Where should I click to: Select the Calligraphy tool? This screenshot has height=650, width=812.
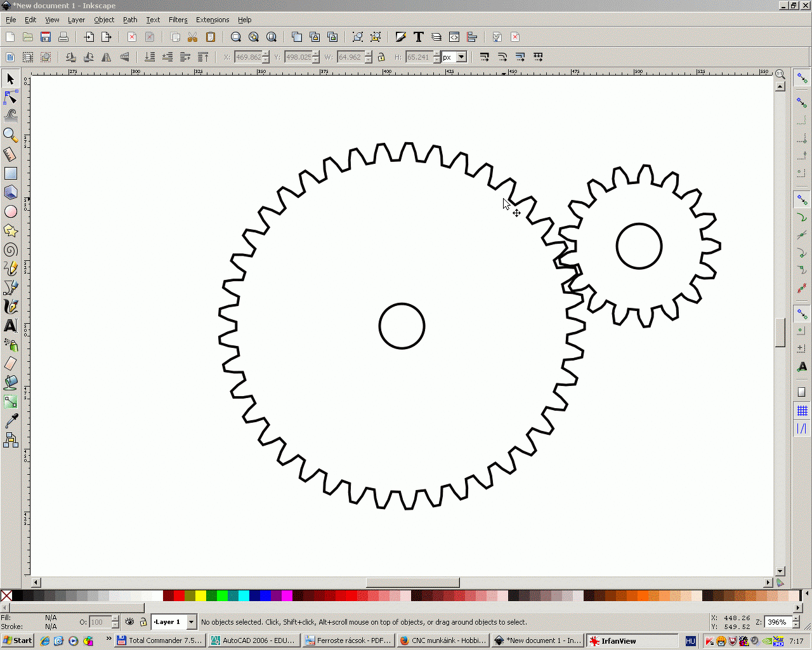click(x=11, y=307)
